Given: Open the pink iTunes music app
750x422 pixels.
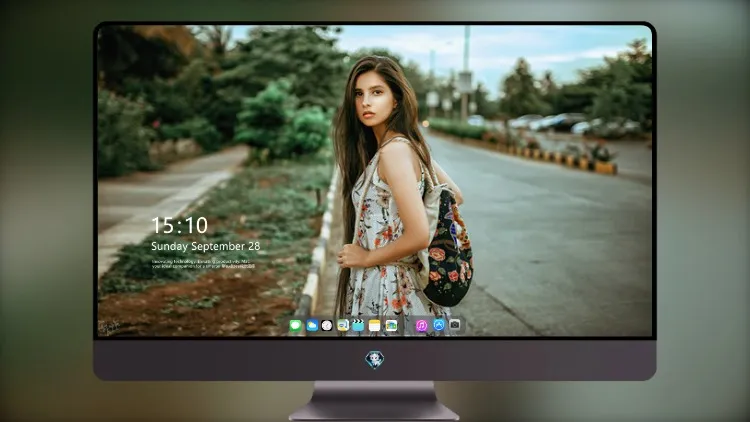Looking at the screenshot, I should 421,325.
